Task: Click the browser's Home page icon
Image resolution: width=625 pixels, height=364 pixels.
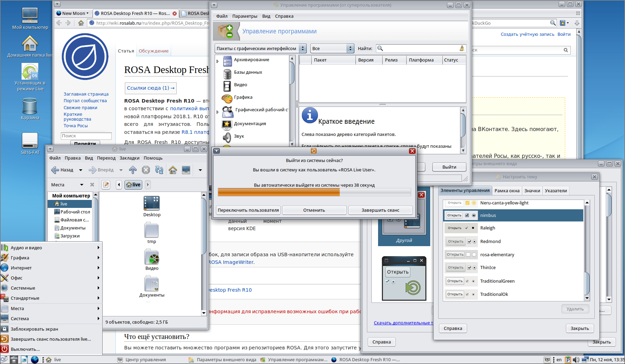Action: (81, 23)
